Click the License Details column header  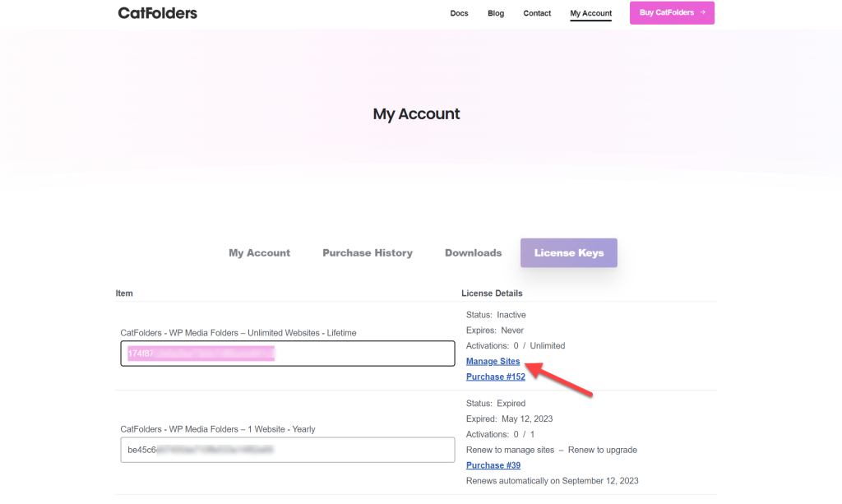click(x=492, y=293)
